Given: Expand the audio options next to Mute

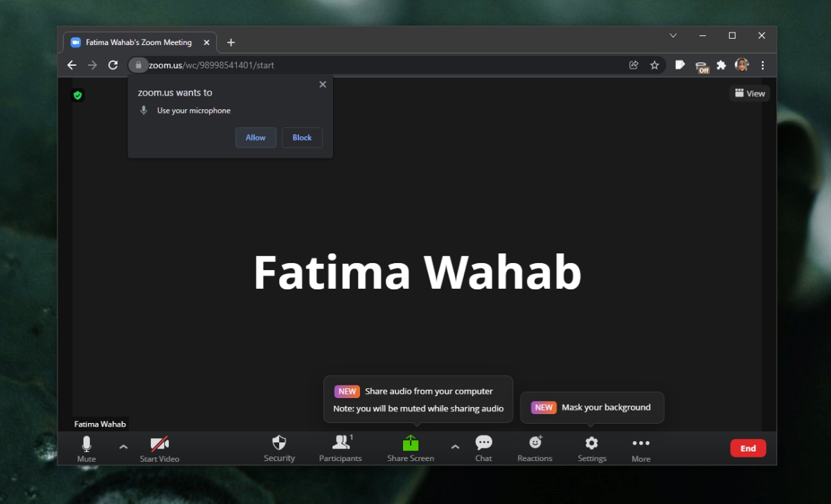Looking at the screenshot, I should [123, 448].
